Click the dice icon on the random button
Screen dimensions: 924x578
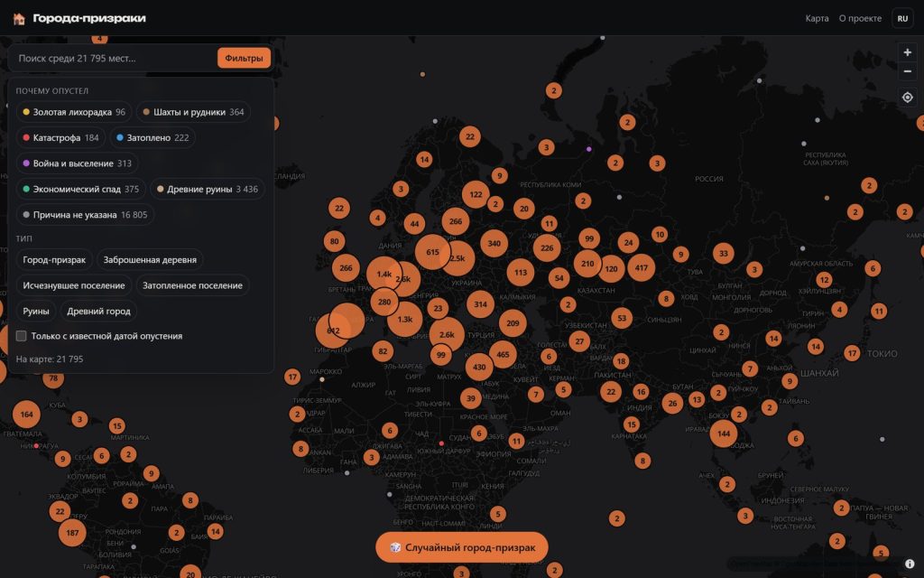point(395,547)
